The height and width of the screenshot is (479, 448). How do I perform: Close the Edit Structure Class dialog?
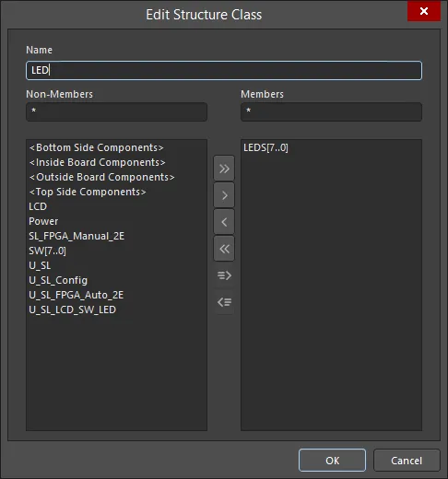point(424,11)
